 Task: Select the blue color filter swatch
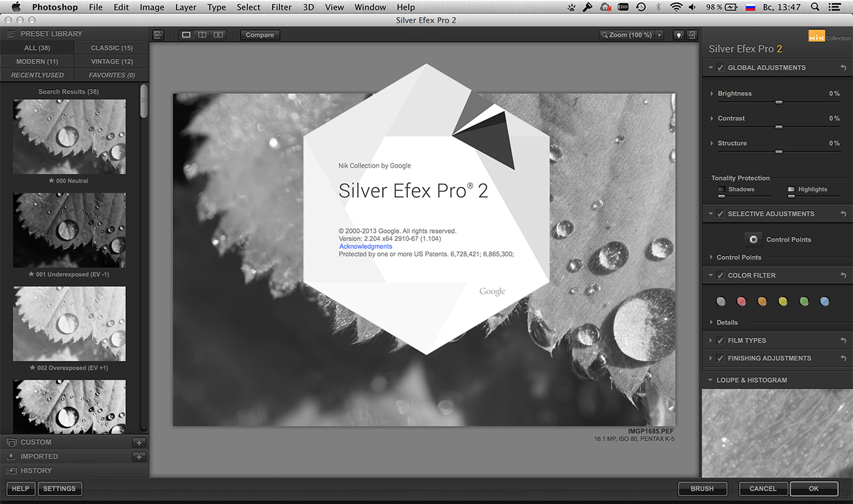click(825, 302)
